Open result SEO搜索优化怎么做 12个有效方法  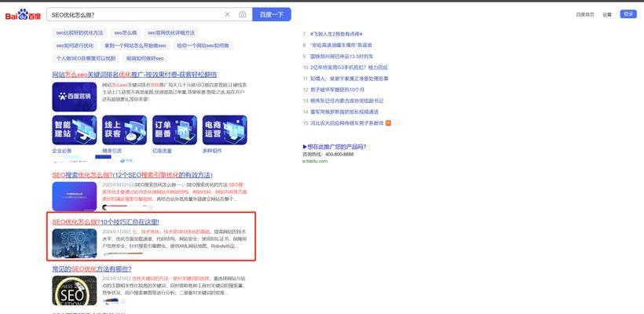132,175
